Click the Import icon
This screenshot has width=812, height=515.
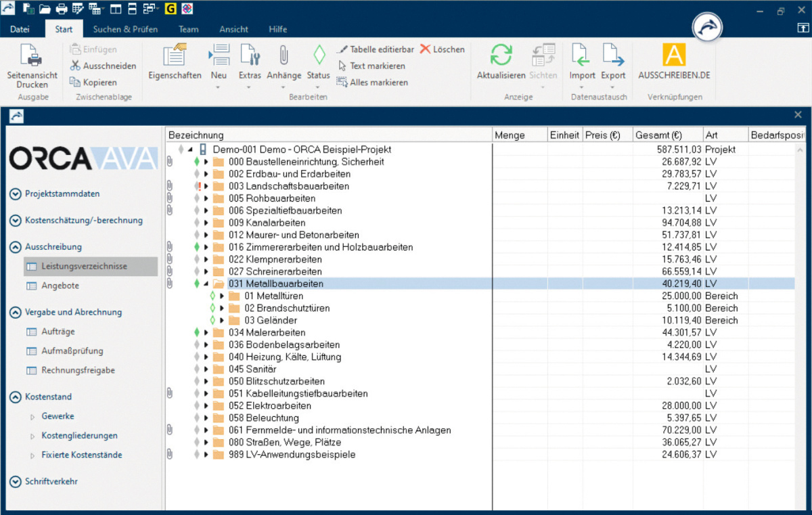pos(582,55)
